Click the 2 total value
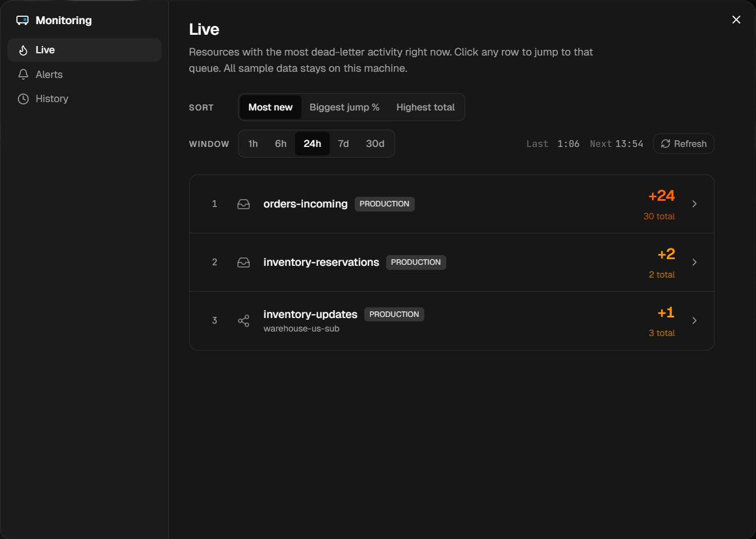 (x=662, y=275)
